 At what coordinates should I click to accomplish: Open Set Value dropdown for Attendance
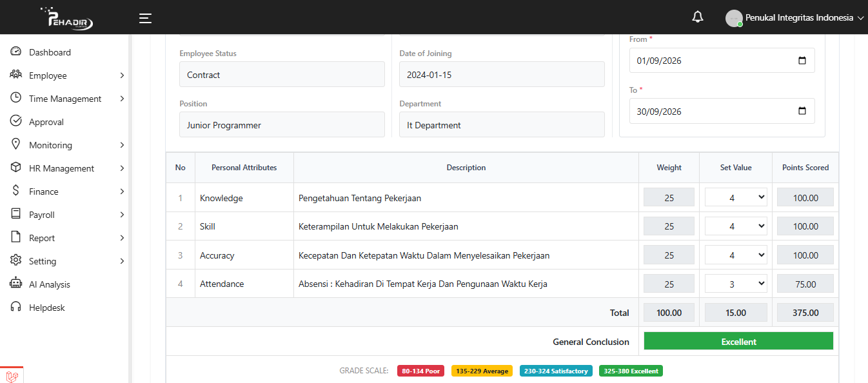(736, 283)
